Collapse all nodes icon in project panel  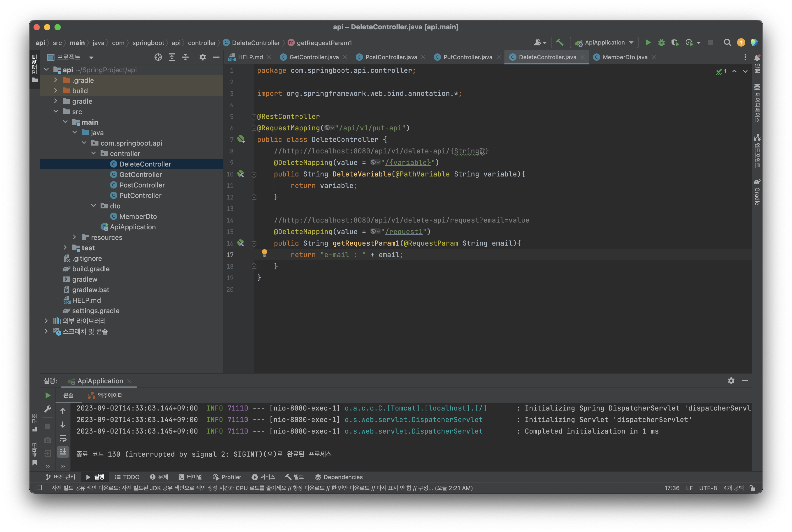click(185, 57)
